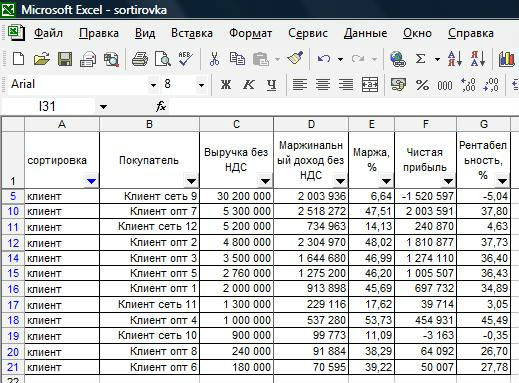Click the Name Box showing I31
519x383 pixels.
tap(47, 107)
